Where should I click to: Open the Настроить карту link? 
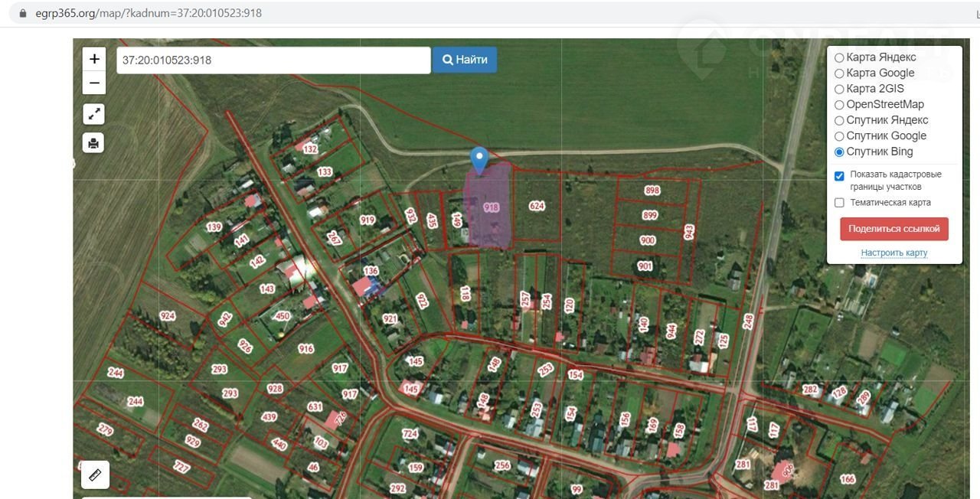point(893,253)
